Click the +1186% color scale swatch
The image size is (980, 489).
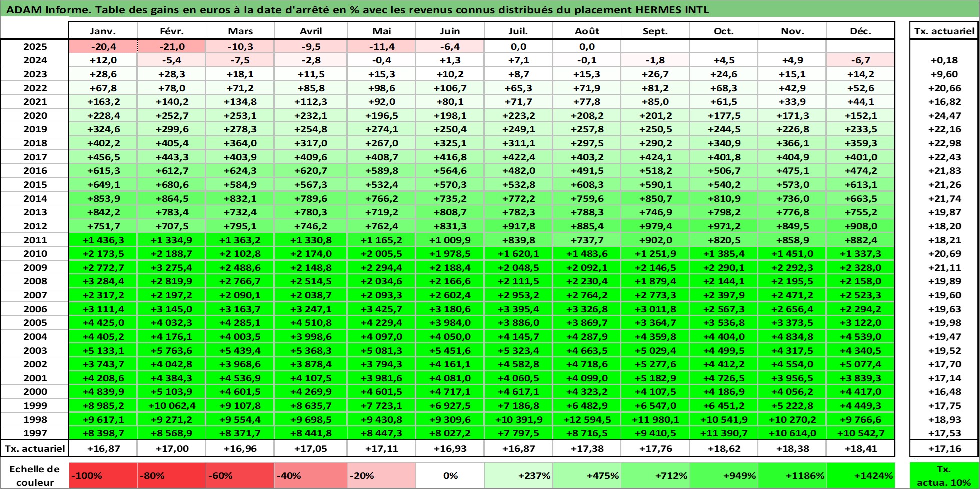[792, 476]
